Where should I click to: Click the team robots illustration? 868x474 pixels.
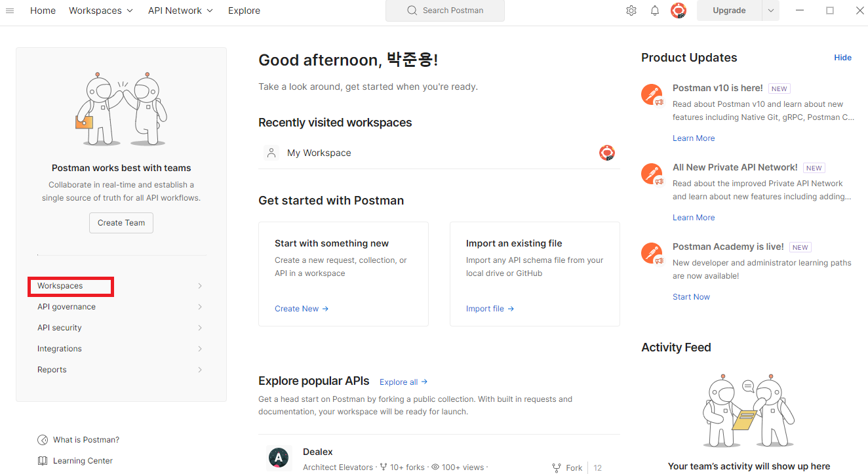click(x=121, y=109)
